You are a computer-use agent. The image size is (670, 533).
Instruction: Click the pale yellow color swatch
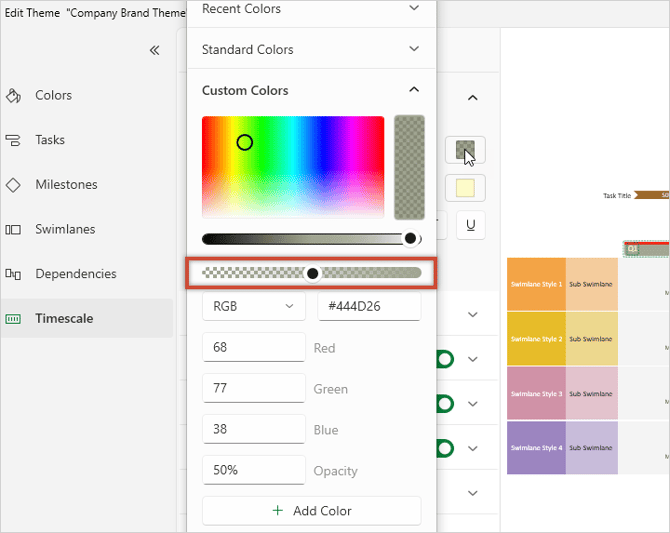465,188
